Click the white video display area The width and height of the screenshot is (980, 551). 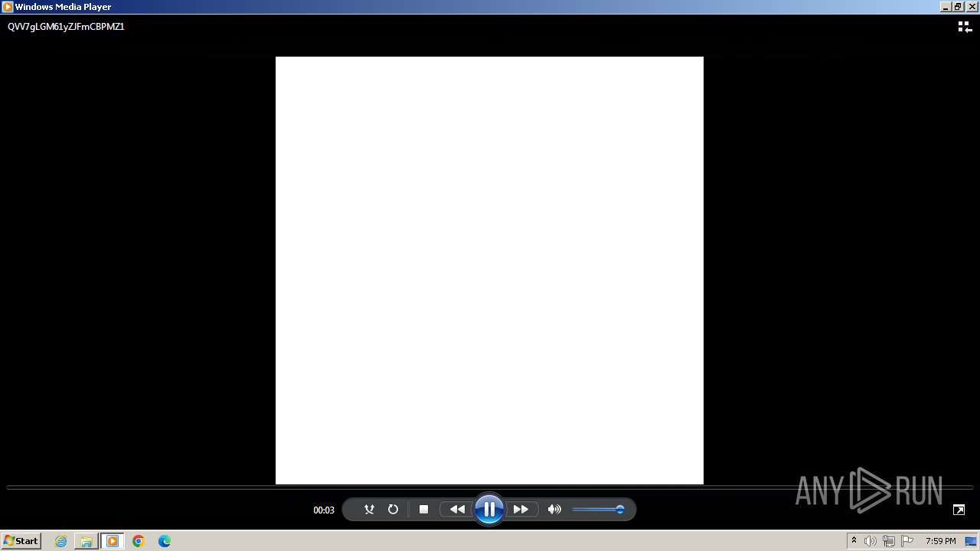(x=489, y=270)
